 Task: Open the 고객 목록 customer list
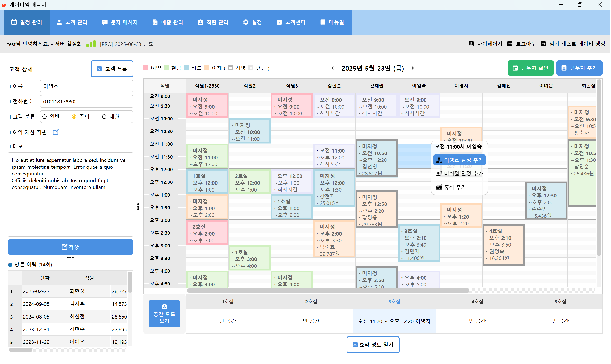tap(112, 69)
